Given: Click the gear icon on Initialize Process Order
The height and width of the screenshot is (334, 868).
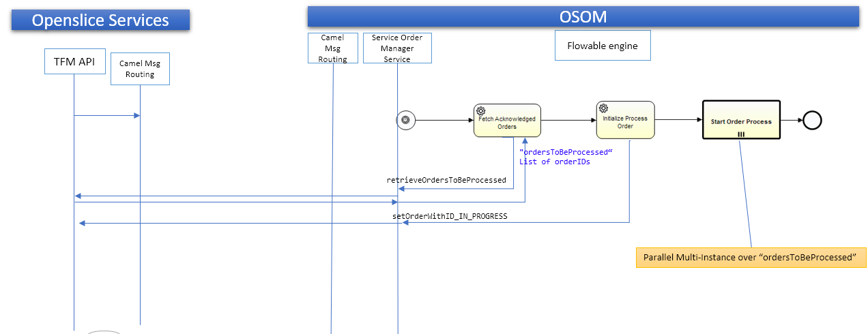Looking at the screenshot, I should 603,108.
